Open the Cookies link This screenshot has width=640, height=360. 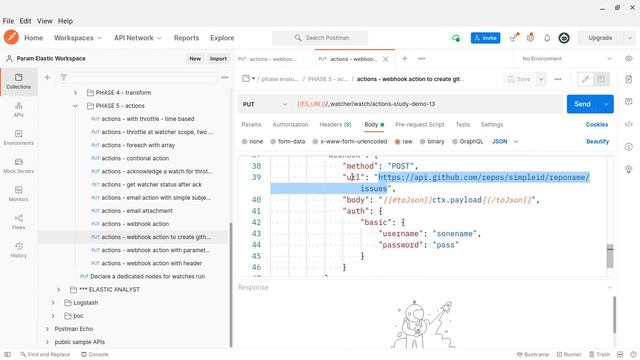click(597, 124)
